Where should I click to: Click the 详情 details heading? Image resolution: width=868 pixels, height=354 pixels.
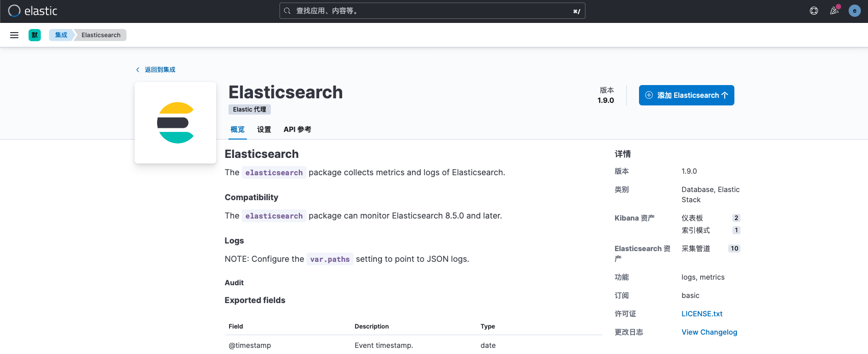[x=623, y=154]
